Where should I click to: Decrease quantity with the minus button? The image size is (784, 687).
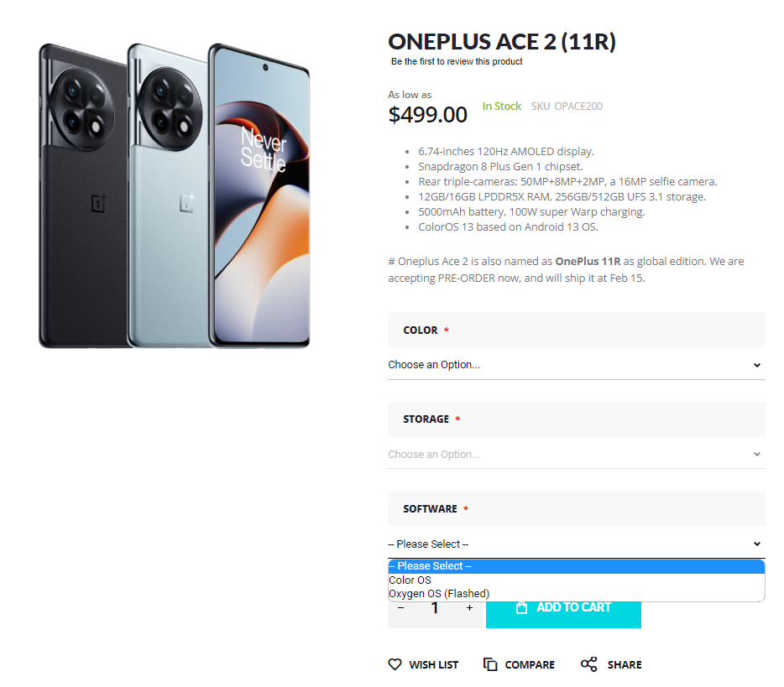pos(401,607)
